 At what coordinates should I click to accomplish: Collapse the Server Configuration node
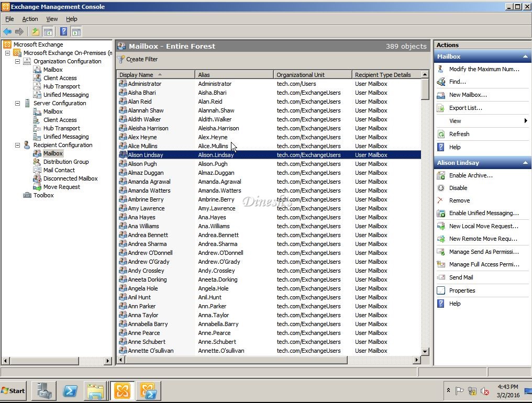point(18,104)
